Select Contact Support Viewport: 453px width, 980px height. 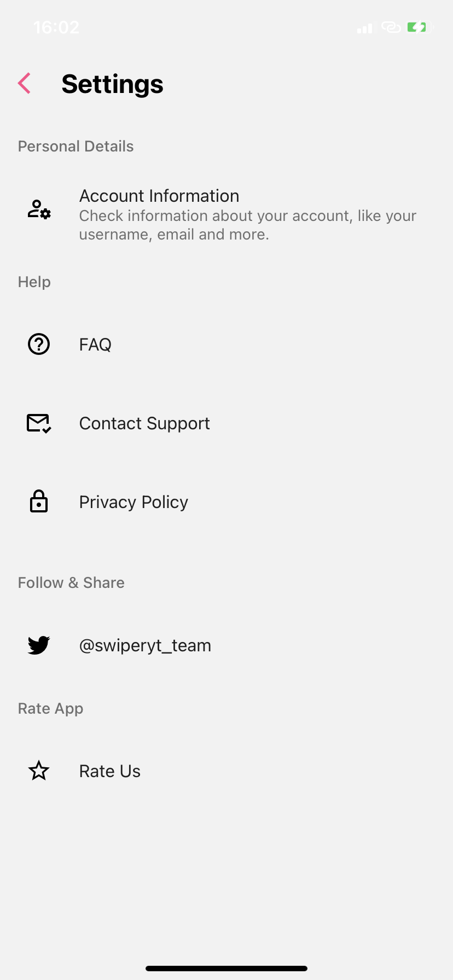pos(144,423)
